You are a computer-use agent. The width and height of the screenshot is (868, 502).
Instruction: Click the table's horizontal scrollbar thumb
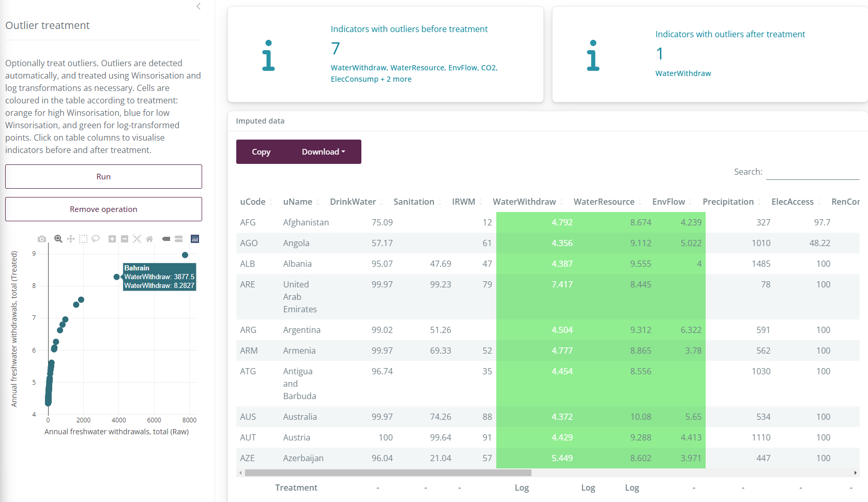click(388, 473)
